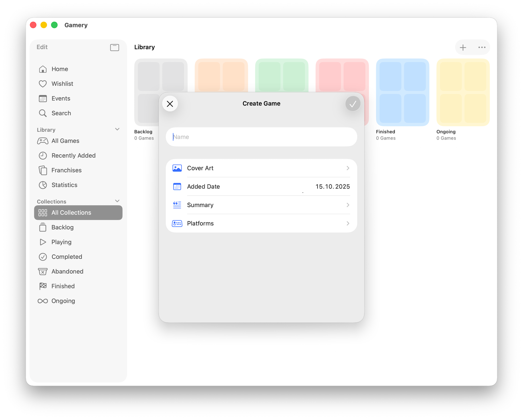Focus the game Name text field

tap(261, 137)
